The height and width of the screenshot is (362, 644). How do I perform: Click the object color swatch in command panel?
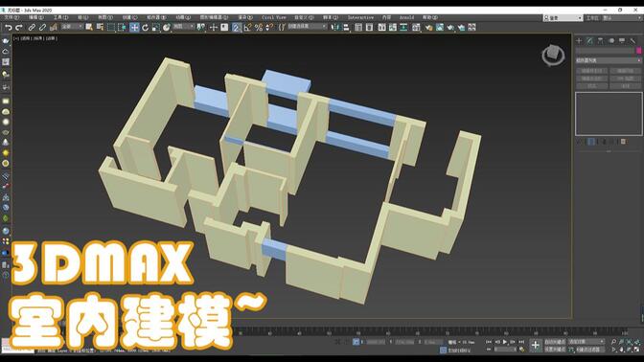(638, 51)
